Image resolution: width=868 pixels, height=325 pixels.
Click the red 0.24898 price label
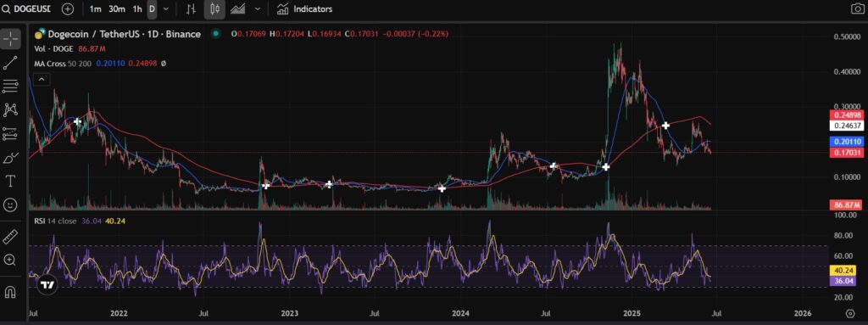(847, 115)
